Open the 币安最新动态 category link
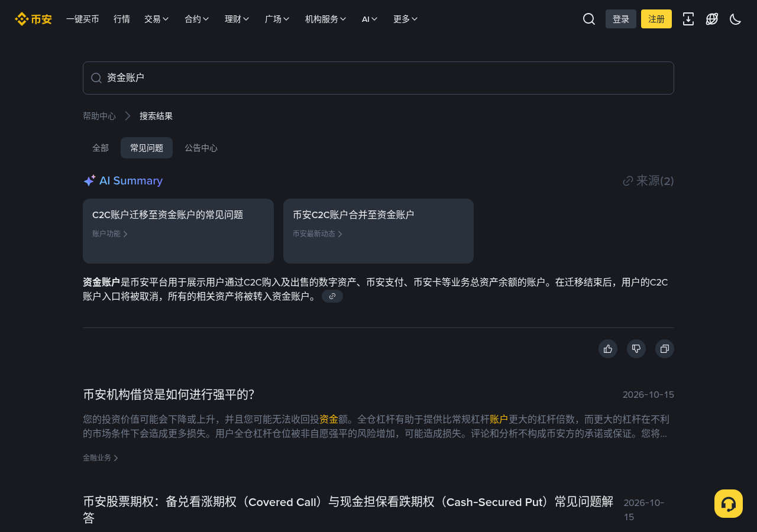The height and width of the screenshot is (532, 757). tap(318, 233)
